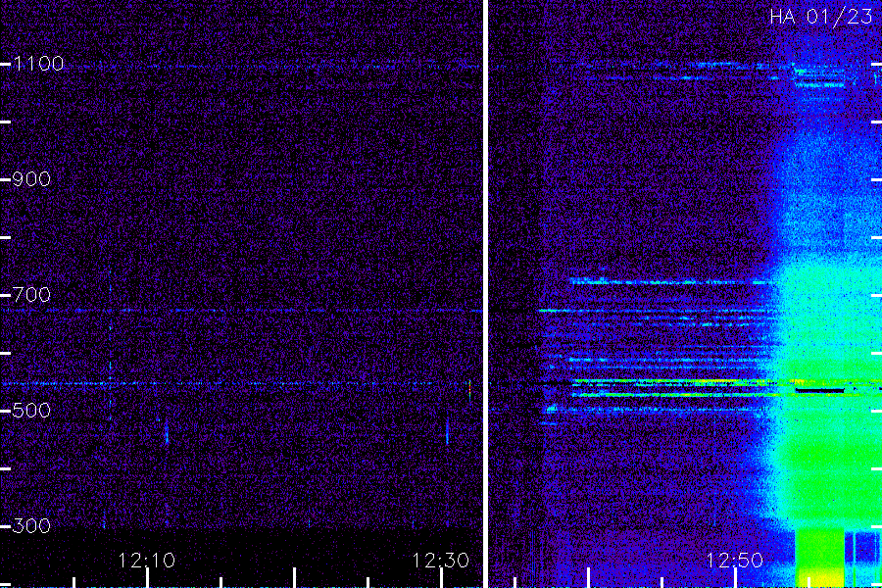Click the 12:10 time axis label
Image resolution: width=882 pixels, height=588 pixels.
point(147,561)
